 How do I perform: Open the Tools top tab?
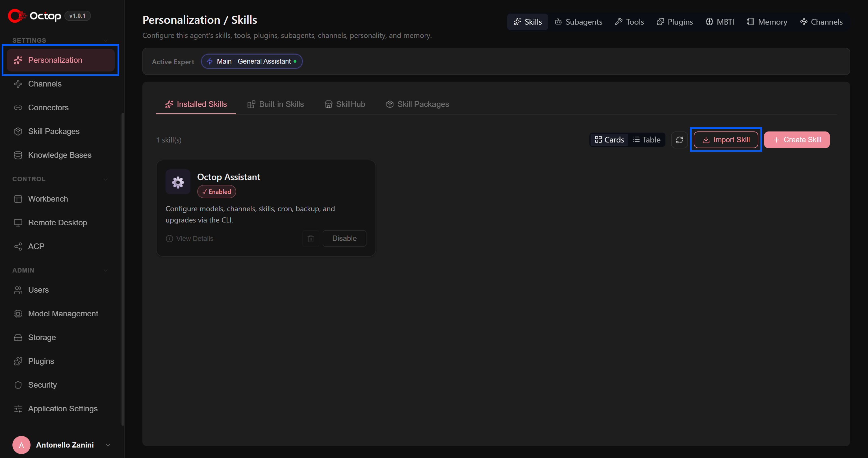tap(630, 22)
